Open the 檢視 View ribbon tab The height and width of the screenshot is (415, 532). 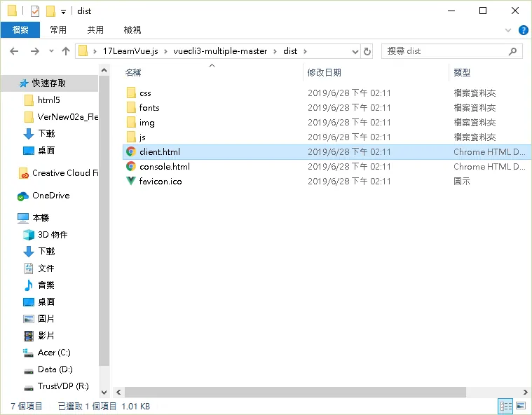(132, 30)
